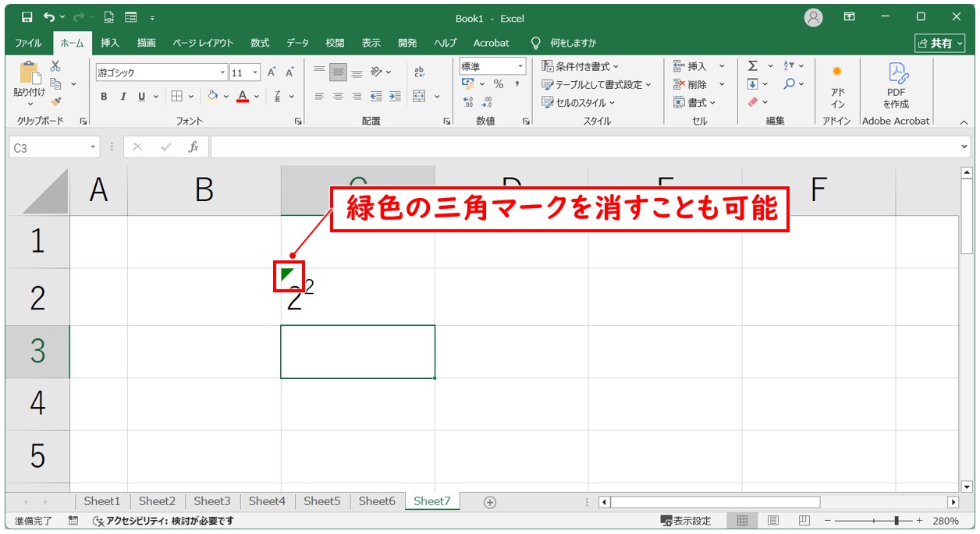Toggle Italic formatting

123,97
